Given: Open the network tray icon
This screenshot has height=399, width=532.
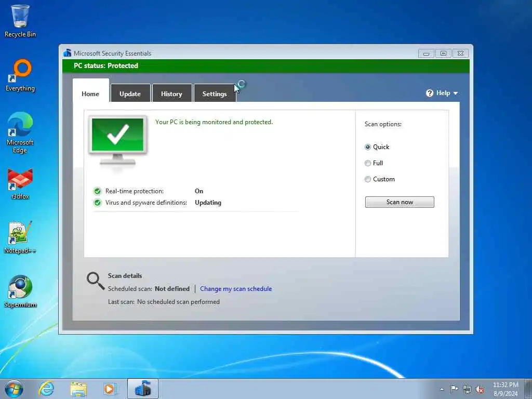Looking at the screenshot, I should coord(467,389).
